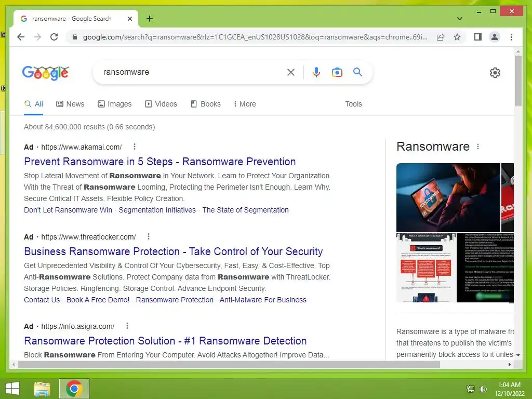The image size is (532, 399).
Task: Open the threatlocker.com ad options menu
Action: click(x=148, y=236)
